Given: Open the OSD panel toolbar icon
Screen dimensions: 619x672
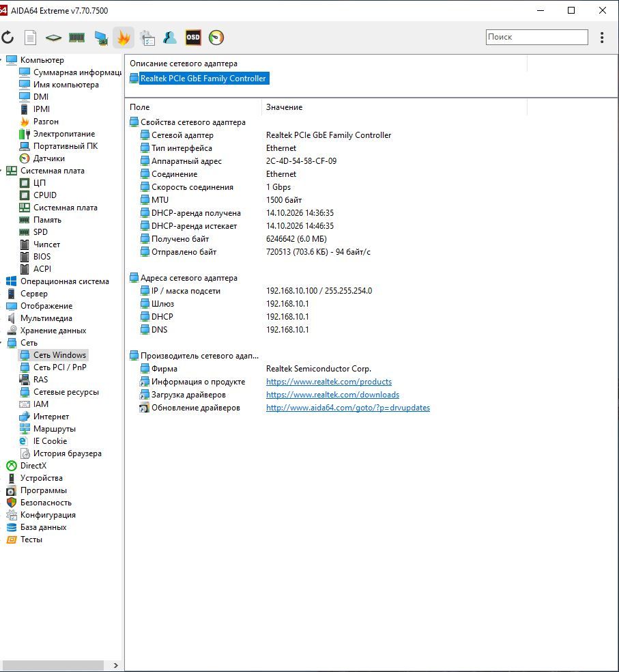Looking at the screenshot, I should coord(192,38).
